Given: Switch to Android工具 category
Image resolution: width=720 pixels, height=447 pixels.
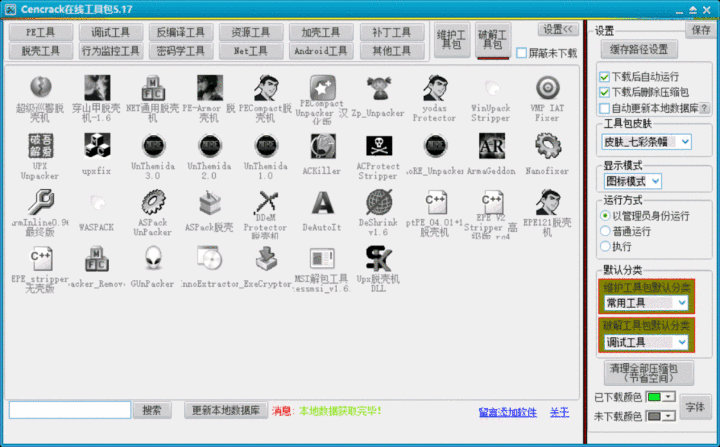Looking at the screenshot, I should point(321,51).
